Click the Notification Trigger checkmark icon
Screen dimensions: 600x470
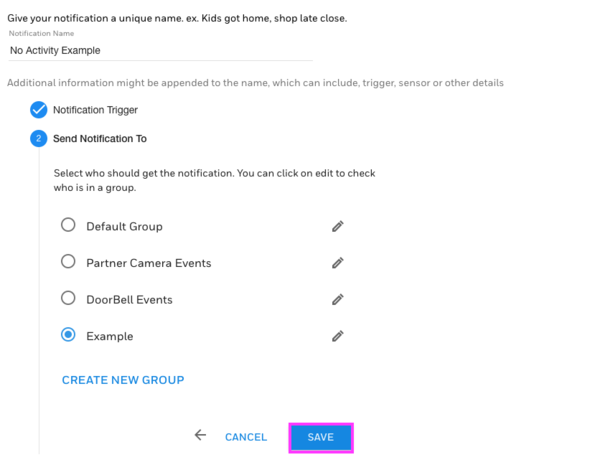click(x=39, y=110)
